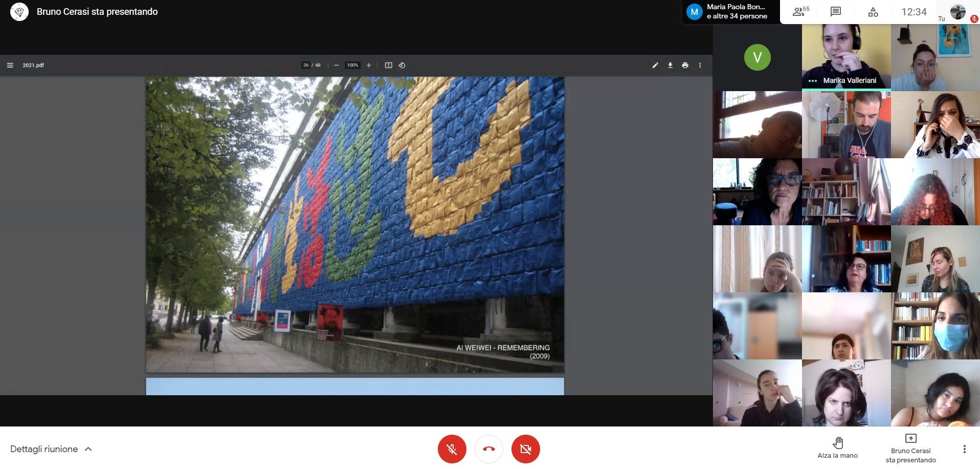Open Bruno Cerasi sta presentando control
The width and height of the screenshot is (980, 469).
click(x=910, y=447)
